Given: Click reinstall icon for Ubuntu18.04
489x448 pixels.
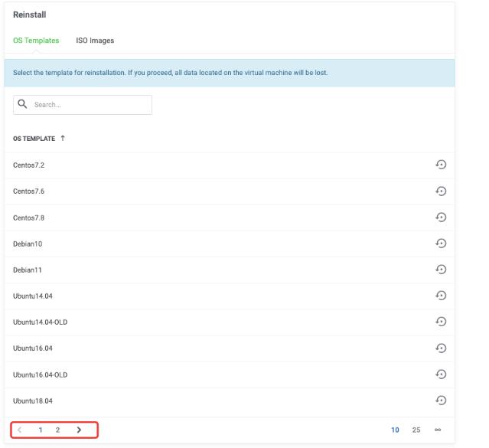Looking at the screenshot, I should (x=441, y=400).
